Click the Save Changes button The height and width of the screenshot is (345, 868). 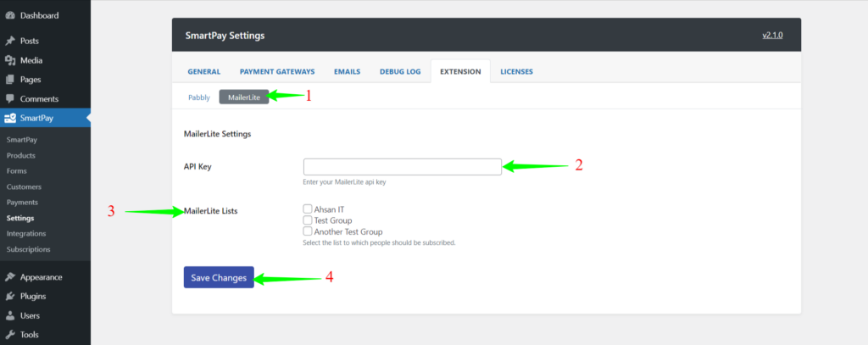click(219, 277)
